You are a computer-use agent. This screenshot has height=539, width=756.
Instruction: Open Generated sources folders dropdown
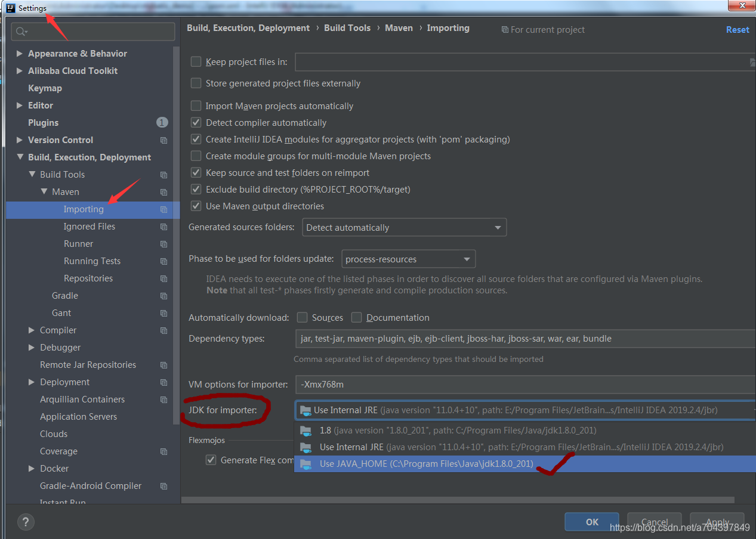tap(405, 228)
